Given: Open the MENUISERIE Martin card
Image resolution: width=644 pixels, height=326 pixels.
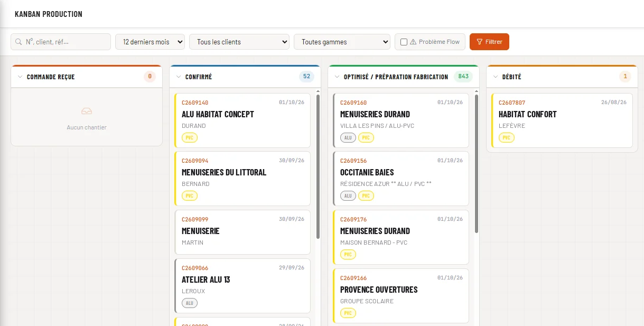Looking at the screenshot, I should pyautogui.click(x=242, y=232).
